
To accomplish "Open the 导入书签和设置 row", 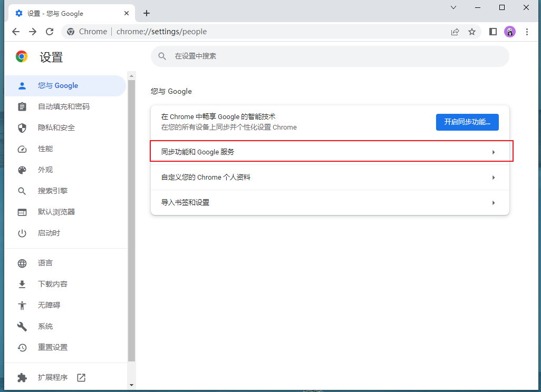I will 330,202.
